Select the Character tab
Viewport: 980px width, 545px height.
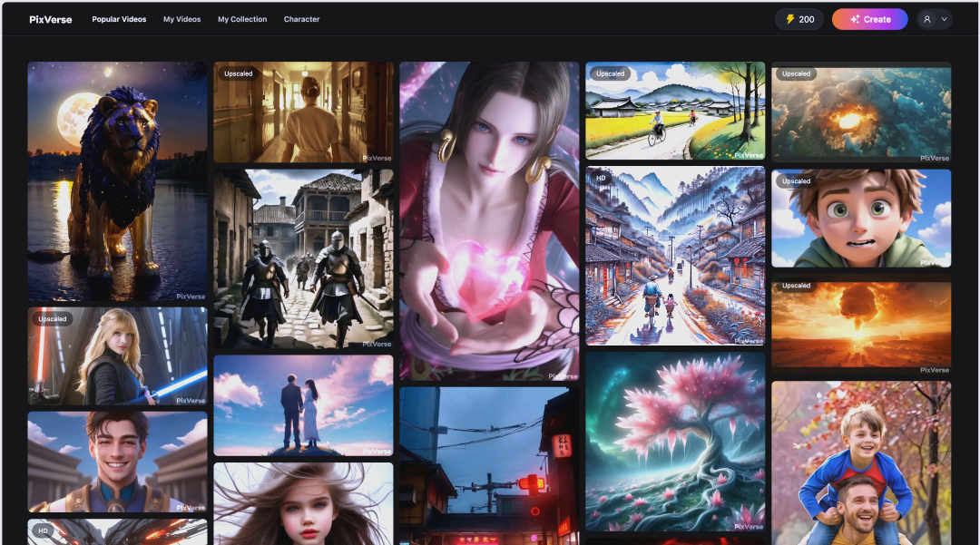tap(301, 19)
